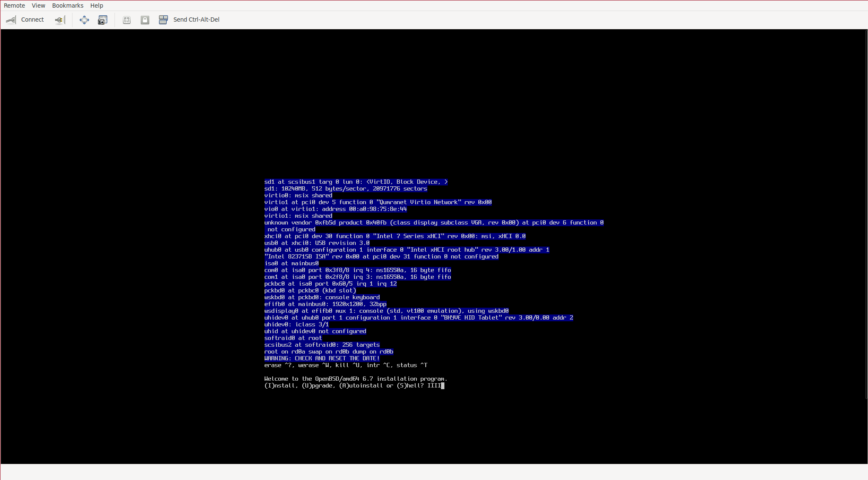
Task: Click the Disconnect plug icon
Action: tap(59, 20)
